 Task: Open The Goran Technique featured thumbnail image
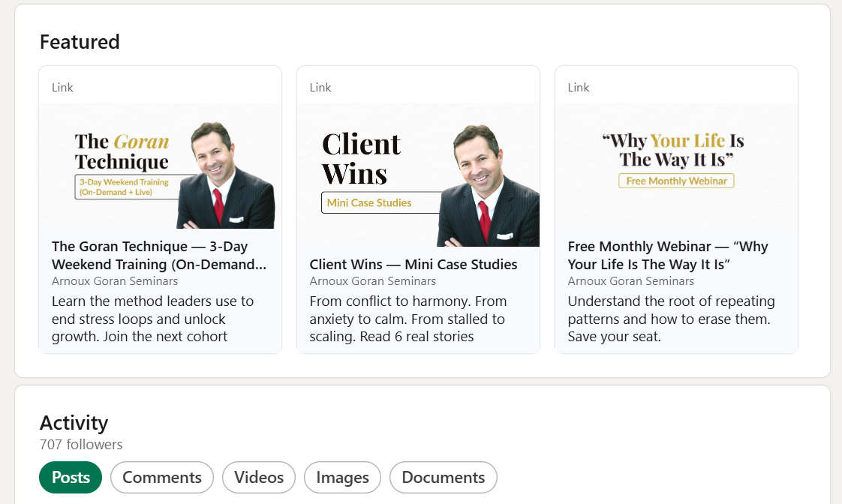(x=160, y=166)
